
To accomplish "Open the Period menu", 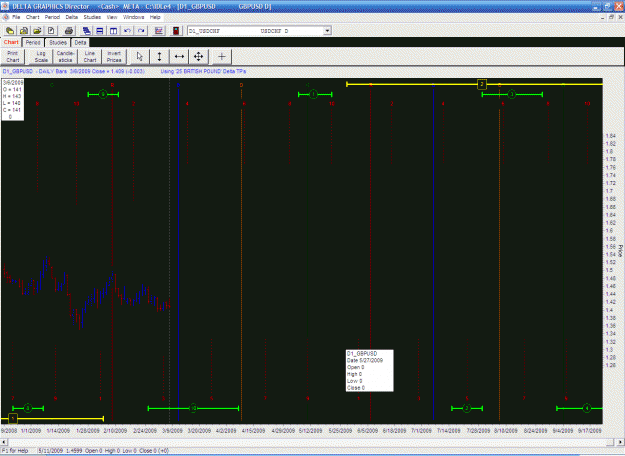I will click(52, 17).
